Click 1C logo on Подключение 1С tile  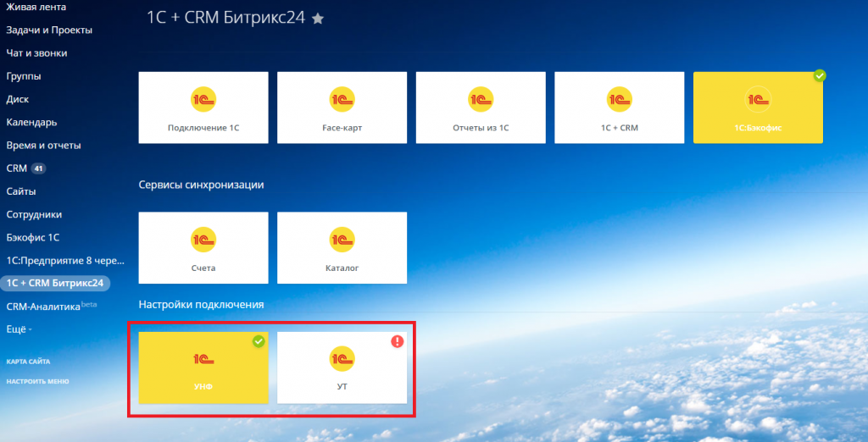click(203, 100)
